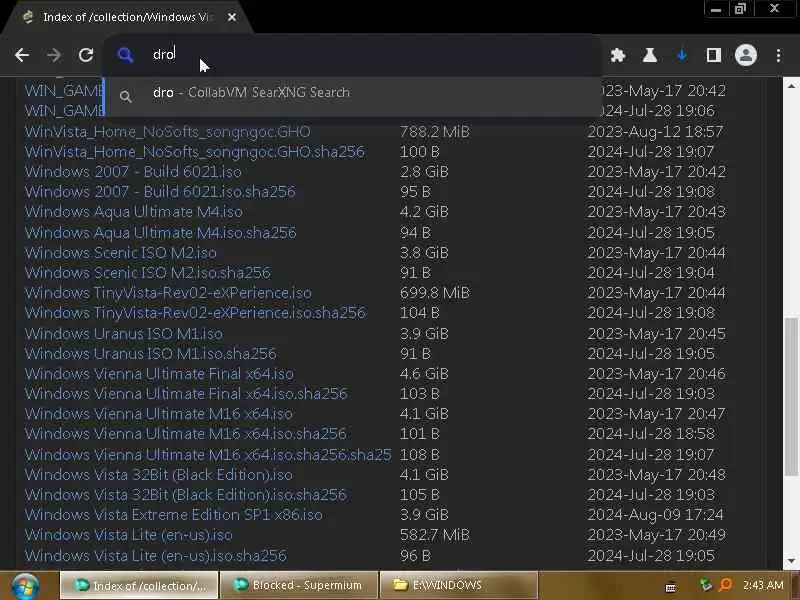Download Windows Scenic ISO M2.iso
The height and width of the screenshot is (600, 800).
point(120,253)
